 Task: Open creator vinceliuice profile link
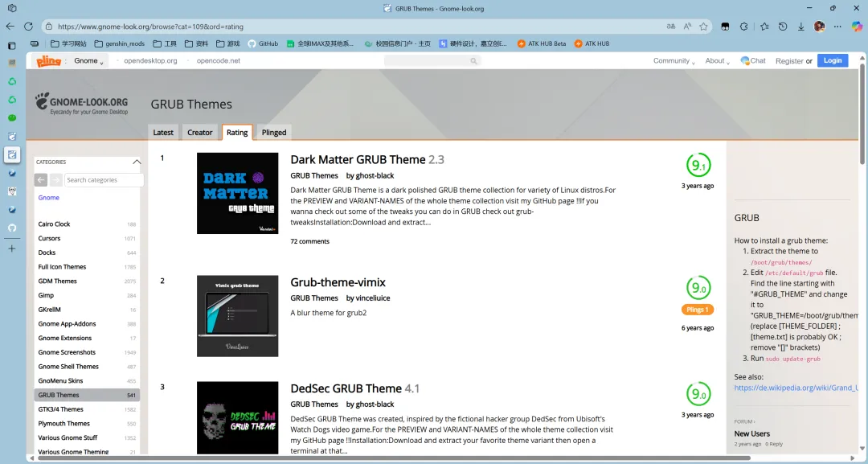[373, 298]
